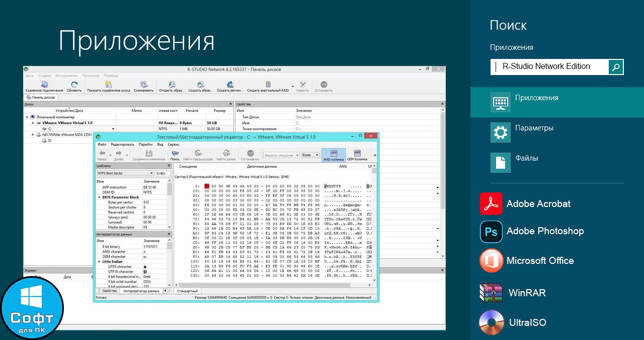Click the 0 HEX field
The image size is (644, 340).
pyautogui.click(x=163, y=173)
